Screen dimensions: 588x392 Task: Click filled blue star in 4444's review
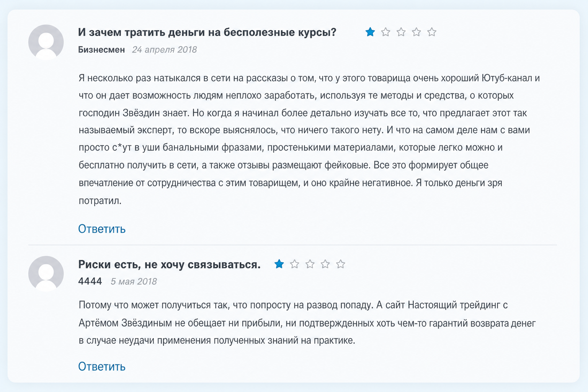tap(279, 264)
